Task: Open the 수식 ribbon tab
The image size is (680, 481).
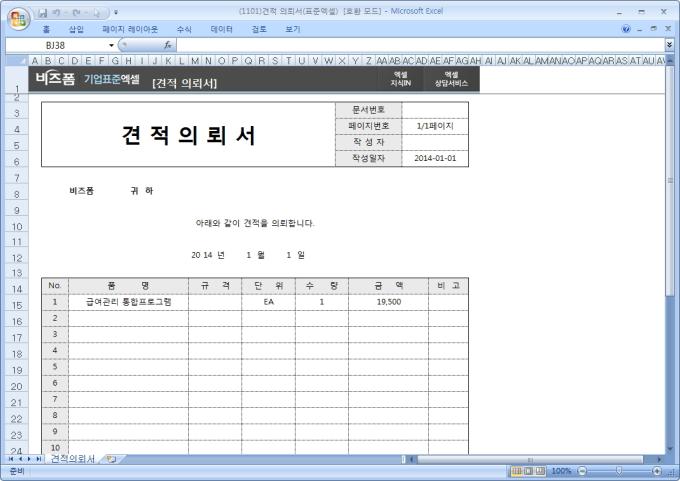Action: (x=184, y=29)
